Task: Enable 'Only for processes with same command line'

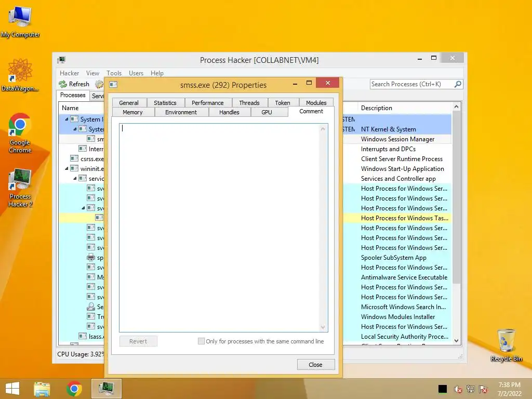Action: [x=201, y=341]
